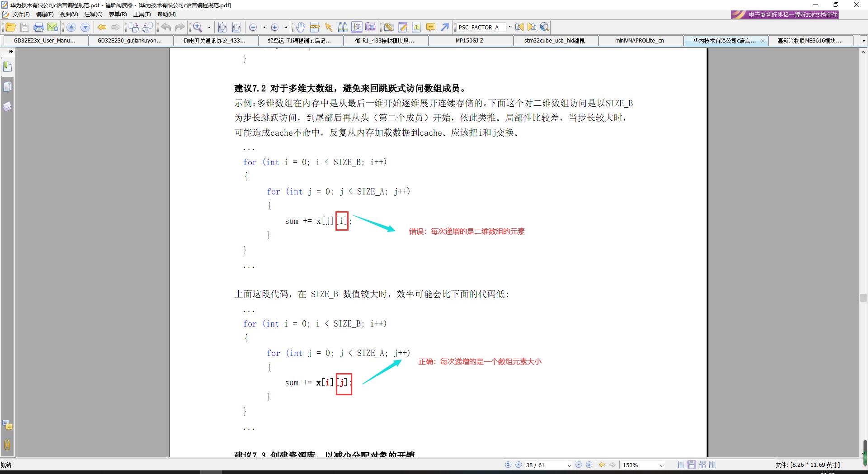The width and height of the screenshot is (868, 474).
Task: Select the Hand tool in the toolbar
Action: point(301,27)
